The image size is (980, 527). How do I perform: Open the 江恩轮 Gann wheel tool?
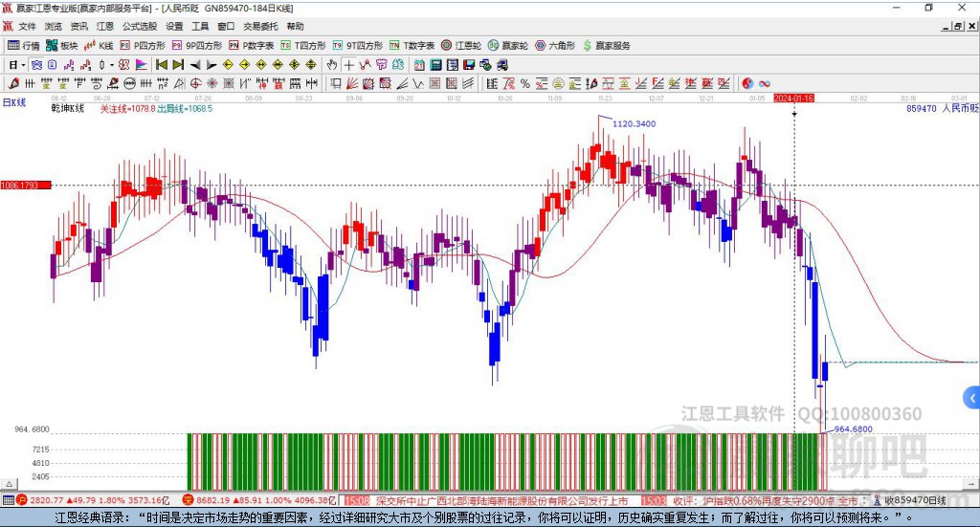(461, 45)
